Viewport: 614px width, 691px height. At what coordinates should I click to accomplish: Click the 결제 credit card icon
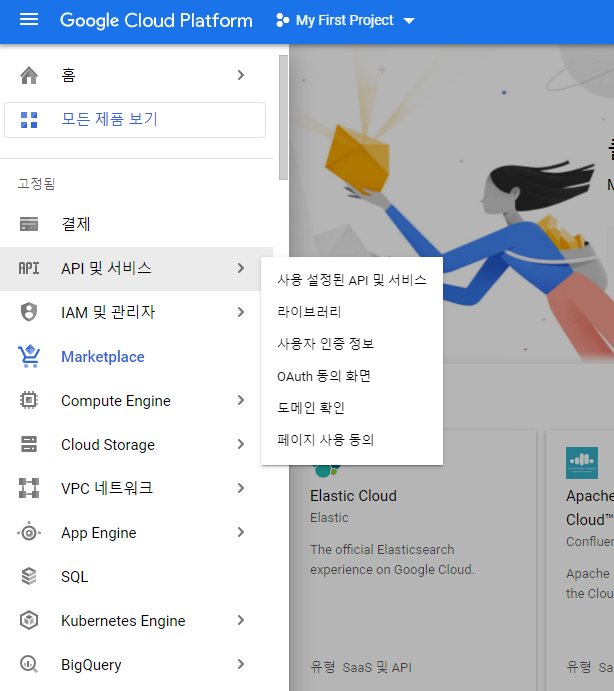(x=29, y=224)
